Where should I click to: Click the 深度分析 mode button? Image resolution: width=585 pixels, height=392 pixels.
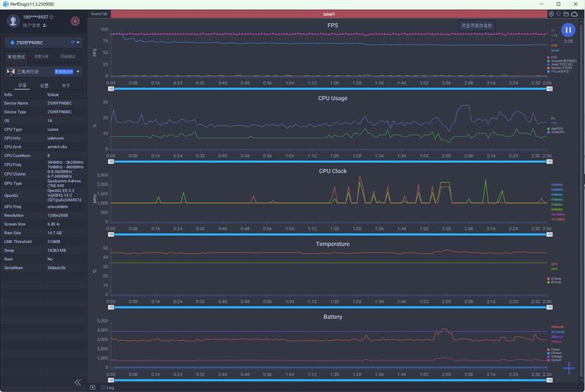click(x=42, y=56)
